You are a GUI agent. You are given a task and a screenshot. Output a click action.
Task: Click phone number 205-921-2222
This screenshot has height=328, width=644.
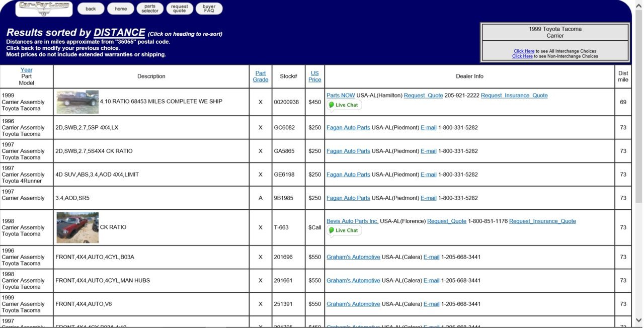coord(462,96)
